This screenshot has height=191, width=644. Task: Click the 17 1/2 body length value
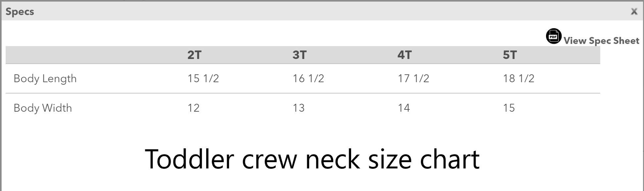413,79
